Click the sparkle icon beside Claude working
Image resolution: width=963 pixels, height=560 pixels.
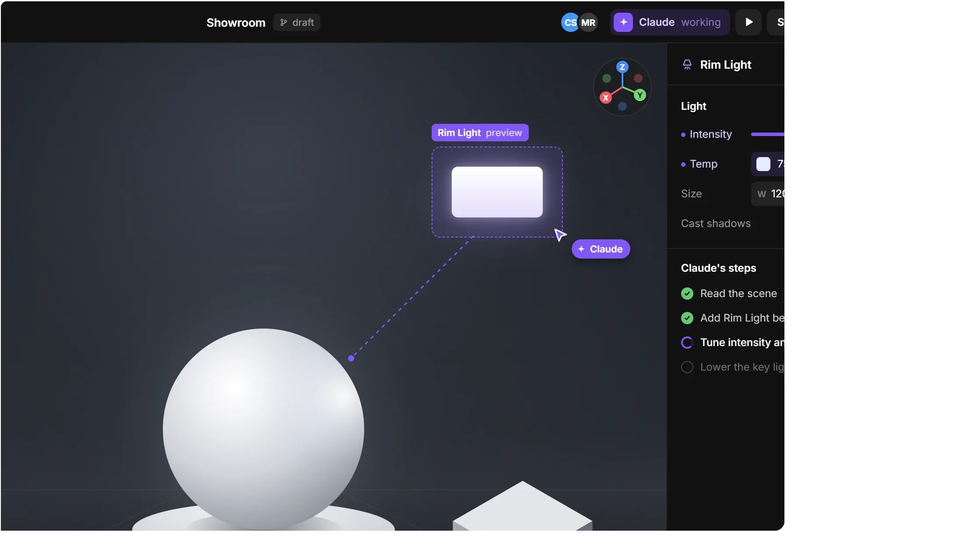click(x=623, y=22)
